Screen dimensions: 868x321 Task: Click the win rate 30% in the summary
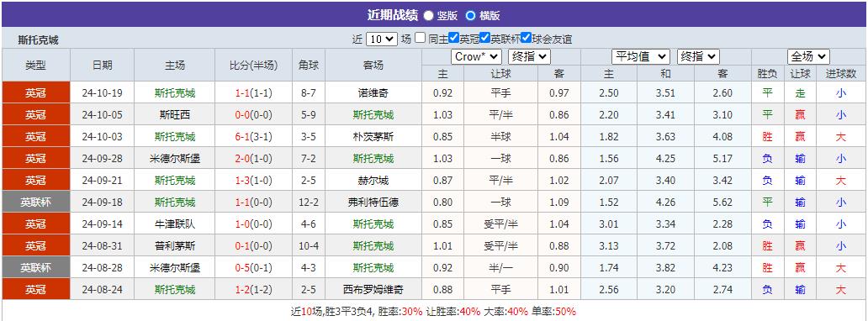pos(412,312)
